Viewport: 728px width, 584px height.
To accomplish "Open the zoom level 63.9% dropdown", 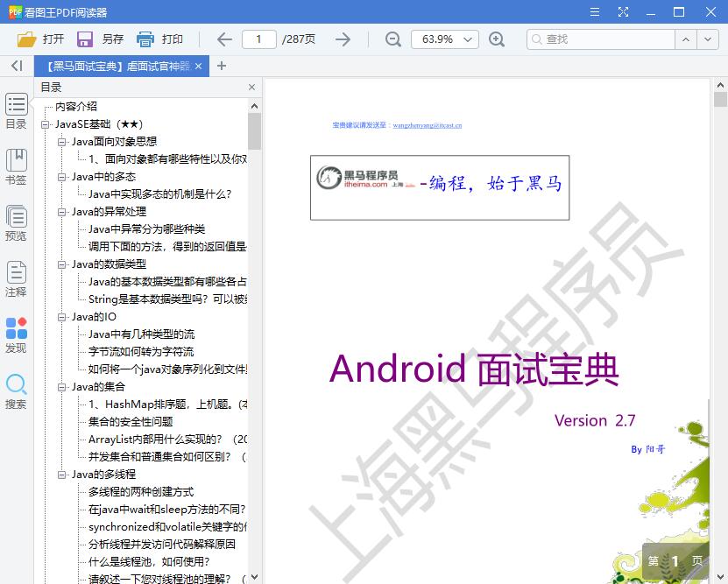I will tap(445, 39).
